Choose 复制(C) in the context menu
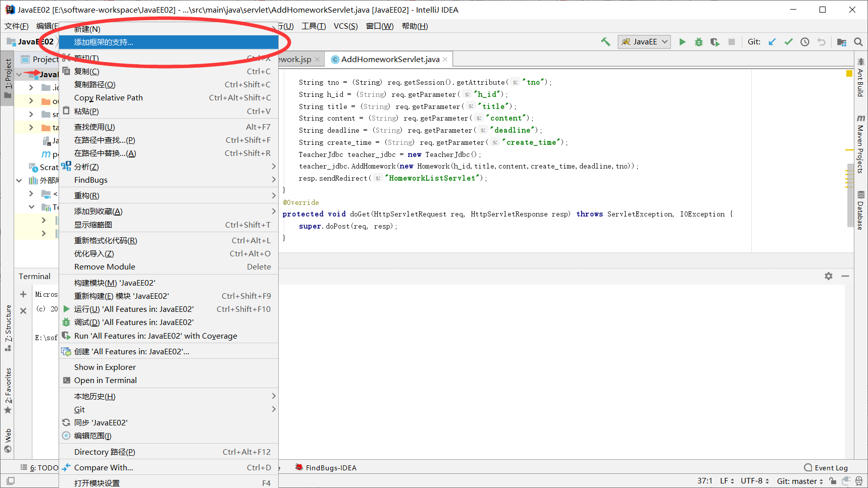 click(x=169, y=71)
